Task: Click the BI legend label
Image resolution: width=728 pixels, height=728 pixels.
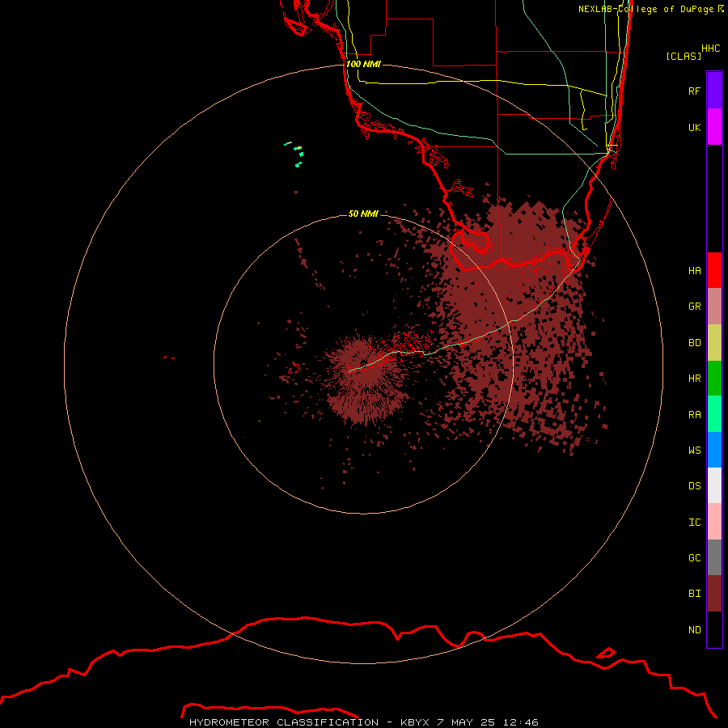Action: pyautogui.click(x=694, y=594)
